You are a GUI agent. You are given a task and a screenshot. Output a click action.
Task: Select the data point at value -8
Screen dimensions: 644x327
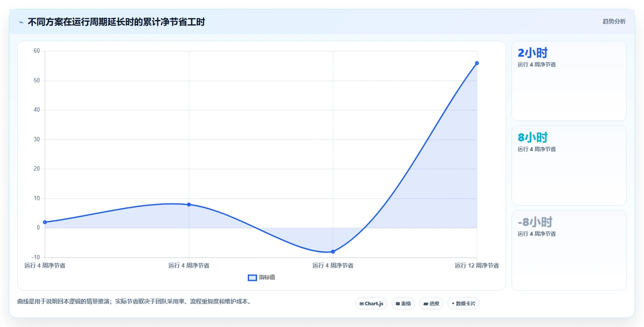tap(333, 252)
